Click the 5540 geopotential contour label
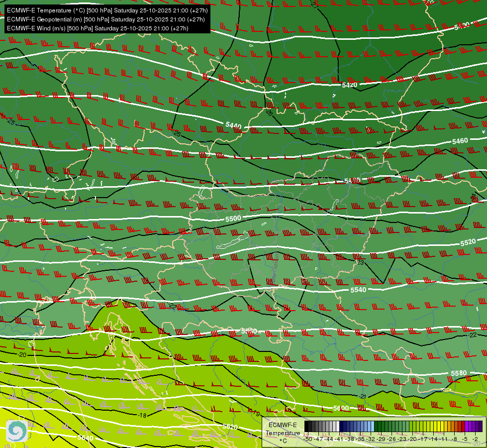This screenshot has width=487, height=448. [358, 290]
